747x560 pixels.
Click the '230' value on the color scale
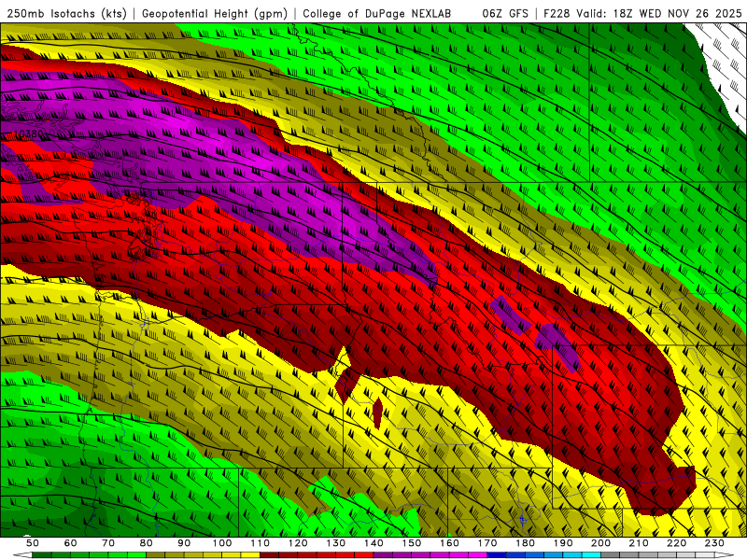(714, 543)
